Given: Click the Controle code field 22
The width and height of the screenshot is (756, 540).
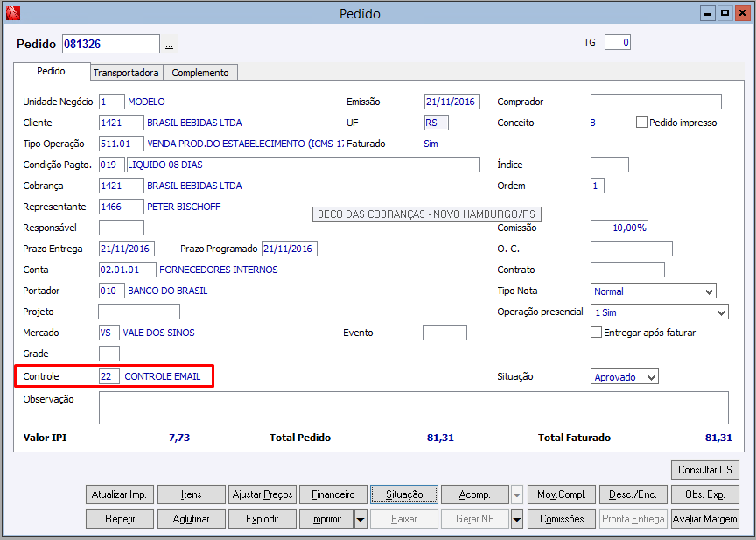Looking at the screenshot, I should (x=109, y=376).
